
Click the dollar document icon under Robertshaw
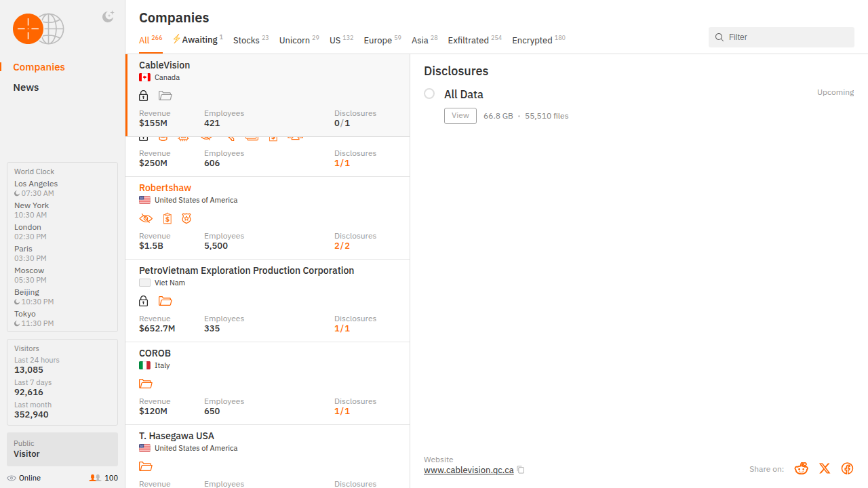pos(167,218)
